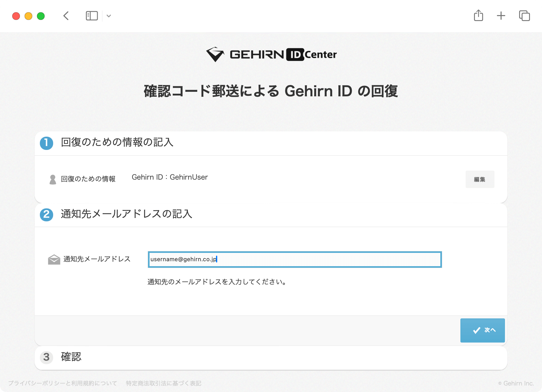Screen dimensions: 542x392
Task: Focus the 通知先メールアドレス email input field
Action: 294,259
